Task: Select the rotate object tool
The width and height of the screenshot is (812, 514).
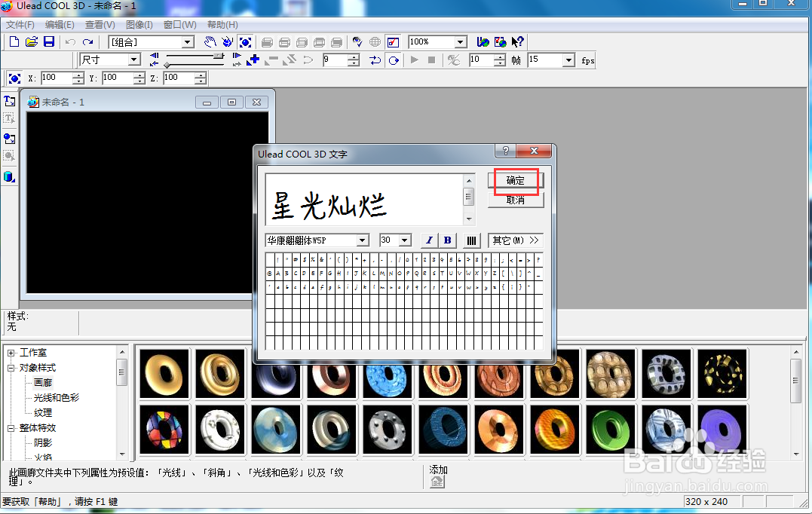Action: pos(228,42)
